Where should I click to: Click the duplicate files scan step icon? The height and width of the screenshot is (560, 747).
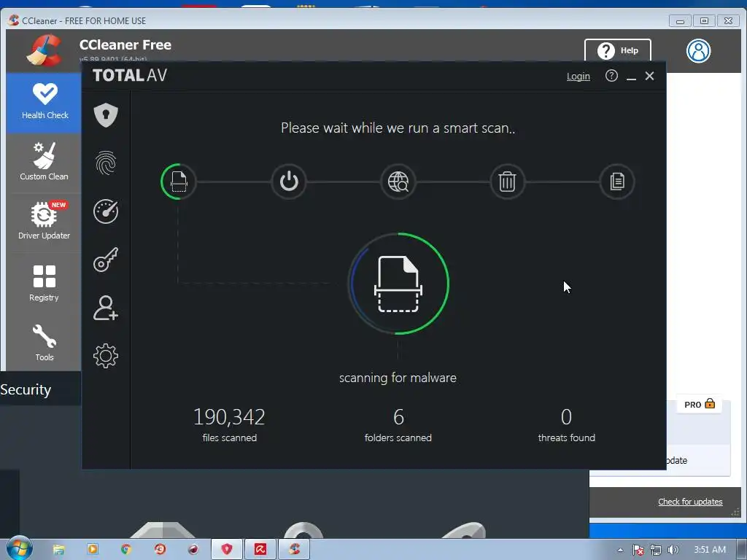pyautogui.click(x=617, y=182)
